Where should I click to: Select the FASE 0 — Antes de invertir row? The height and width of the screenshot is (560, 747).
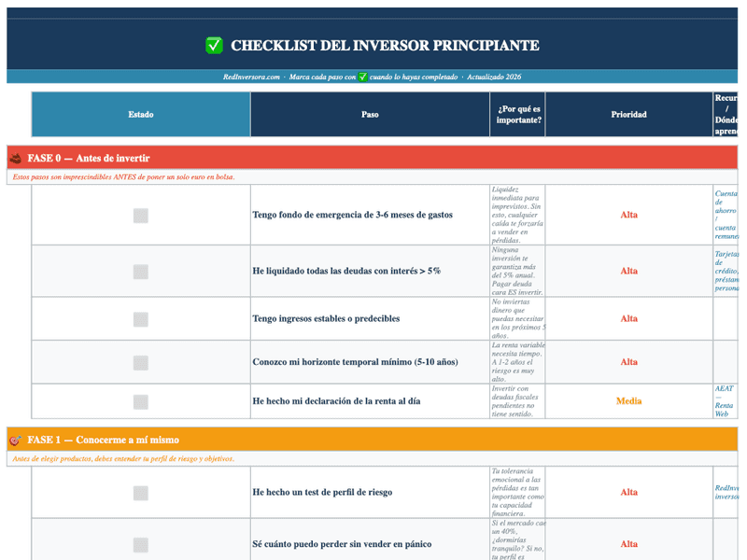pyautogui.click(x=372, y=158)
